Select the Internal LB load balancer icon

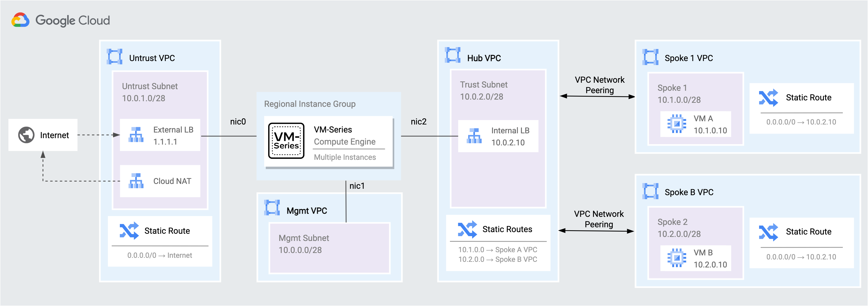(474, 136)
